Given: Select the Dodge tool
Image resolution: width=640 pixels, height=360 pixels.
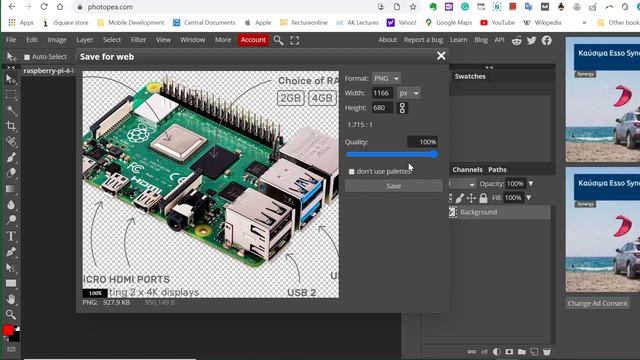Looking at the screenshot, I should 11,220.
